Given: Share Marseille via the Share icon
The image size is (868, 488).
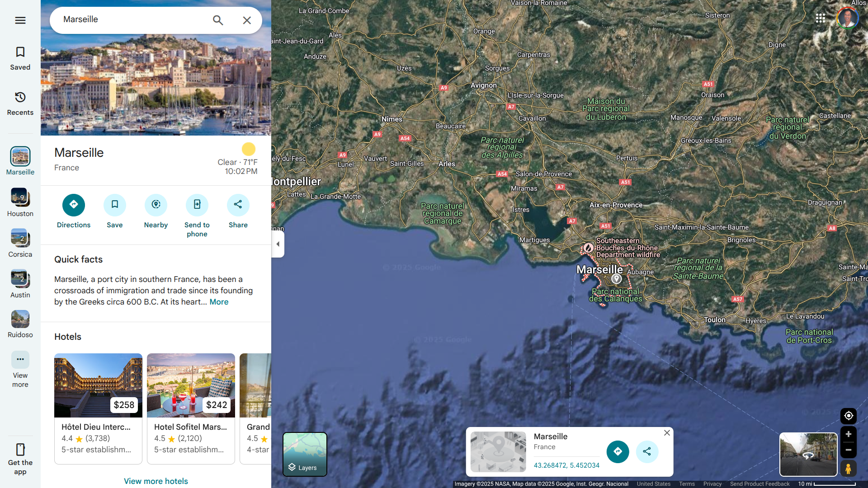Looking at the screenshot, I should (x=238, y=205).
